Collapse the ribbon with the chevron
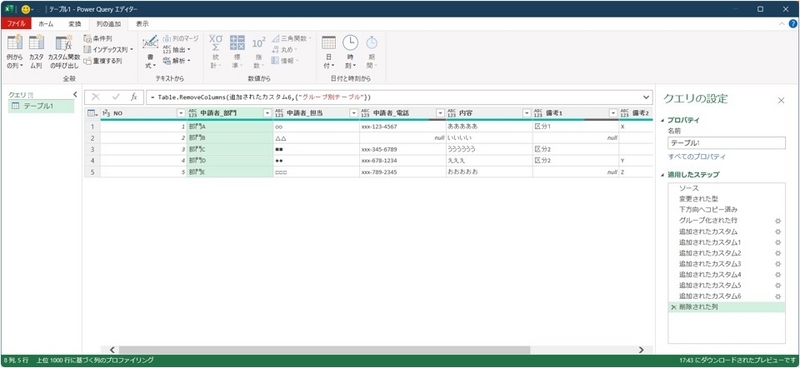800x368 pixels. pyautogui.click(x=782, y=23)
